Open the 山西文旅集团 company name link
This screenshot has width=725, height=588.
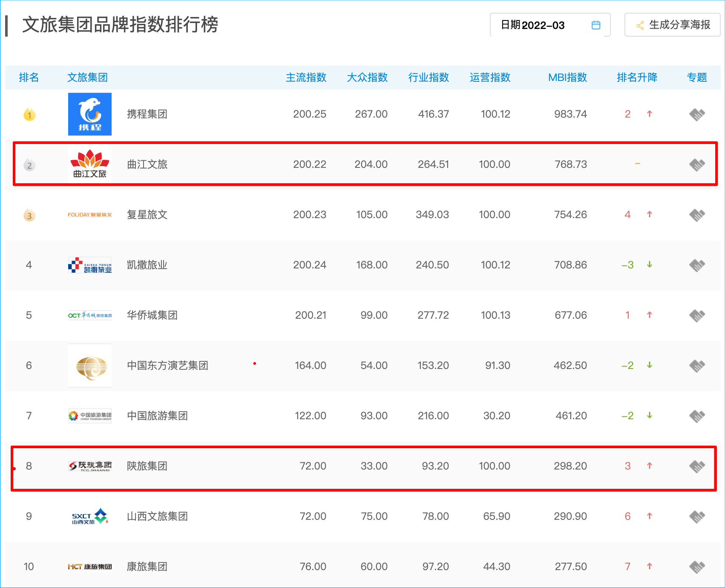click(157, 516)
